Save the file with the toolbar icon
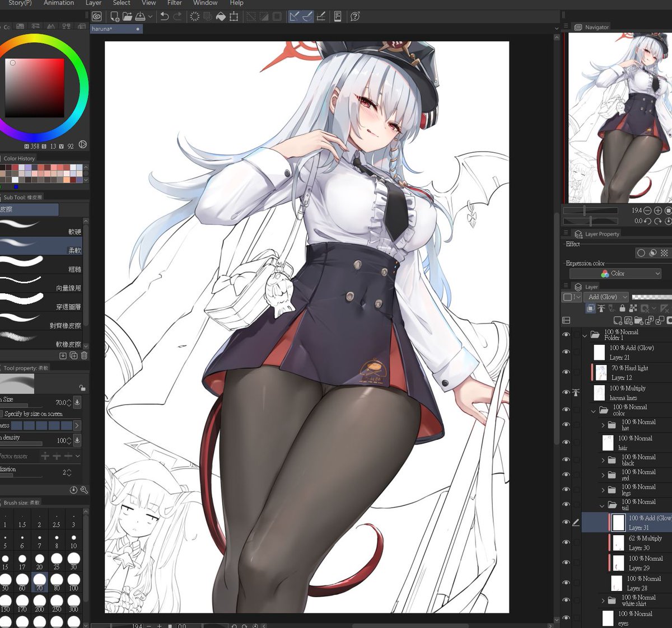672x628 pixels. pos(140,17)
